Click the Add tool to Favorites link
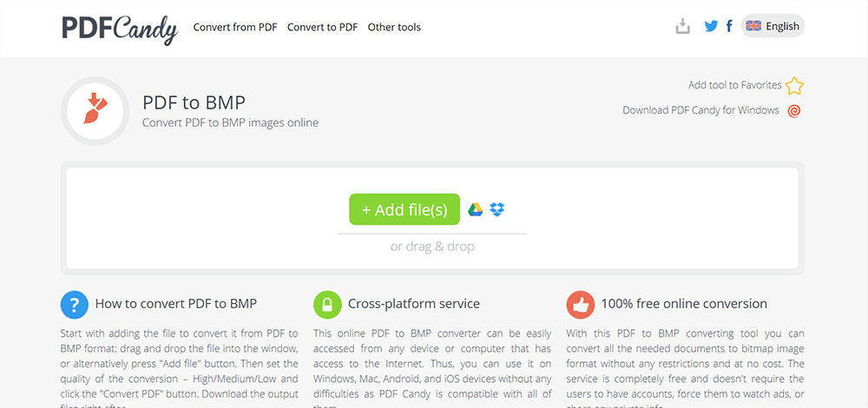 pyautogui.click(x=734, y=85)
